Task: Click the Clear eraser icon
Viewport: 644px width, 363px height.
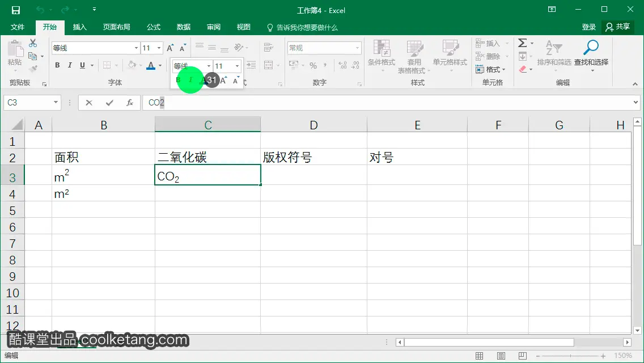Action: pos(523,69)
